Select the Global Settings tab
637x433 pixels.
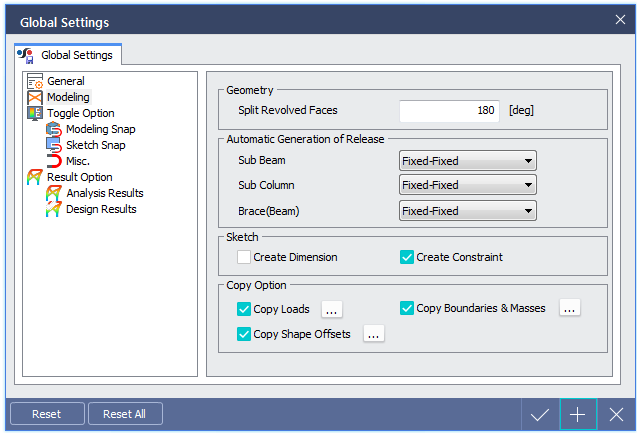pyautogui.click(x=68, y=55)
